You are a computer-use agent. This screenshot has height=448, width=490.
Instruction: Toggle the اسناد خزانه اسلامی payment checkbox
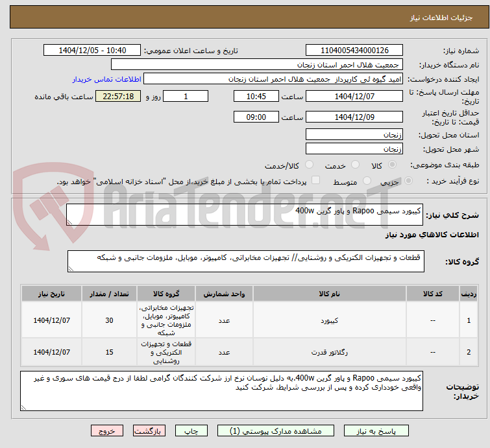tap(316, 180)
